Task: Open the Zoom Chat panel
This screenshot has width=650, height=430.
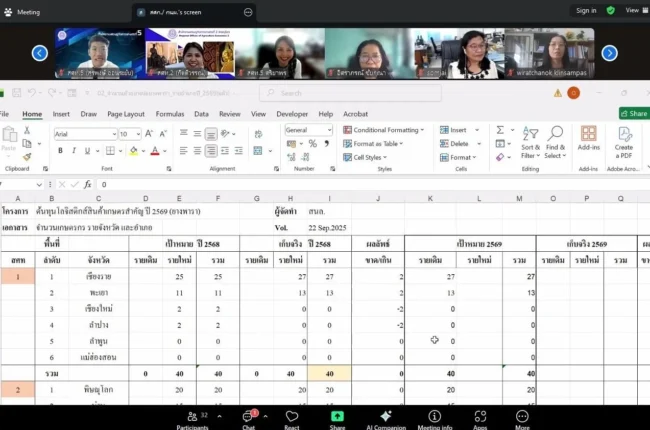Action: point(249,415)
